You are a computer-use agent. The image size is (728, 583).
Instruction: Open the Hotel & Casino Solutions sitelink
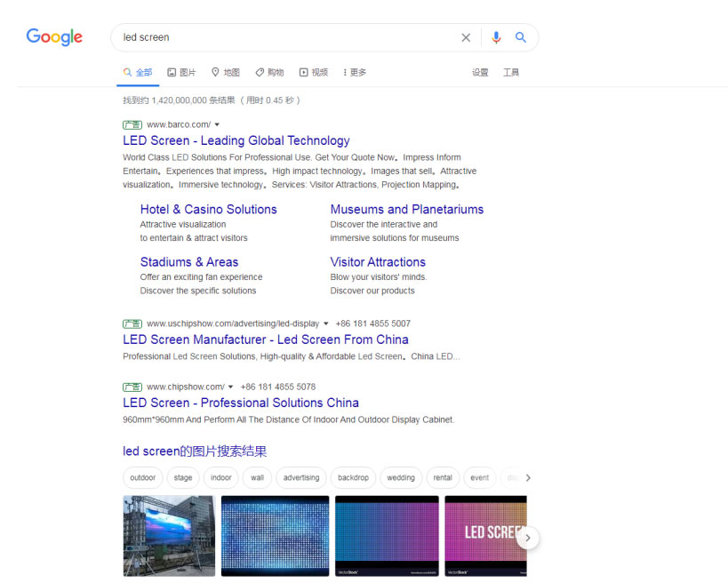[x=208, y=209]
